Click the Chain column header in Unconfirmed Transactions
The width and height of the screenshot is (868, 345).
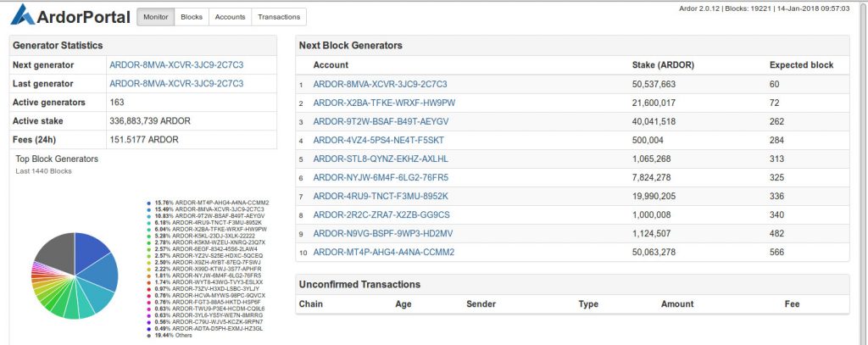click(x=310, y=304)
